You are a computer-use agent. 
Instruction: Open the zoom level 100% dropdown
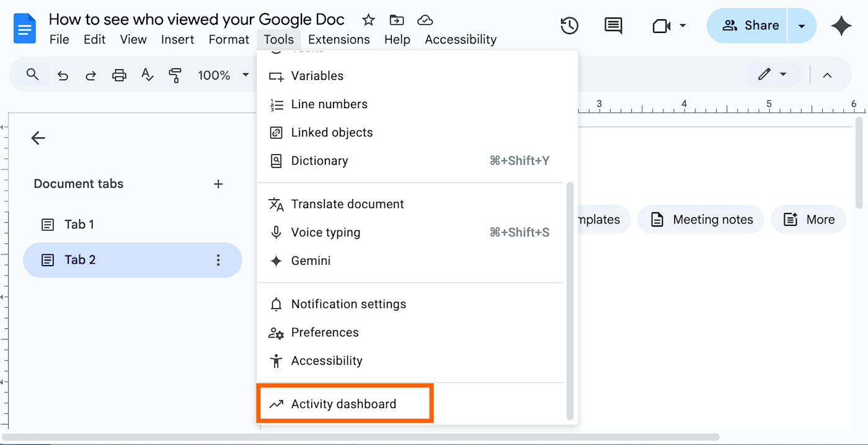(223, 75)
